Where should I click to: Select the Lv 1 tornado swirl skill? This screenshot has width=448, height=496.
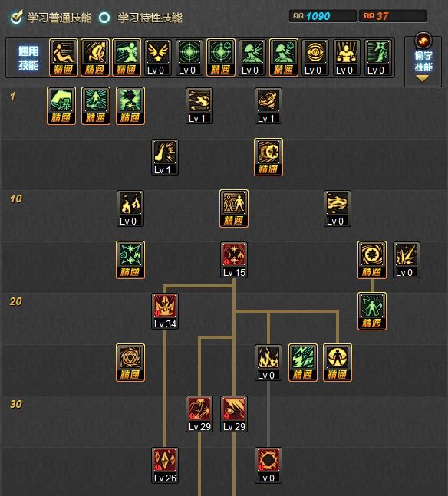click(268, 106)
